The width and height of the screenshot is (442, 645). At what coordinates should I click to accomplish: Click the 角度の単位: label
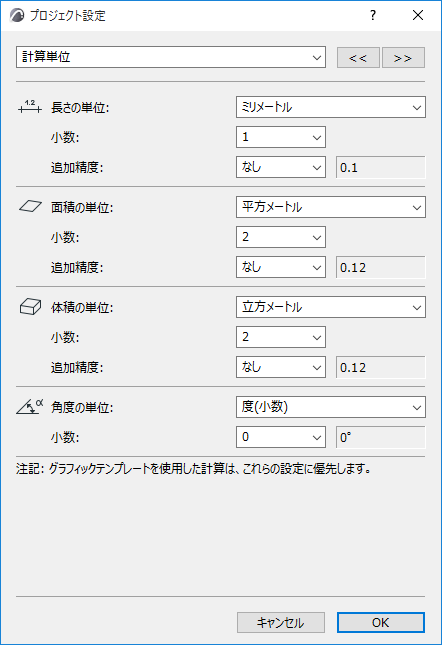pos(82,407)
